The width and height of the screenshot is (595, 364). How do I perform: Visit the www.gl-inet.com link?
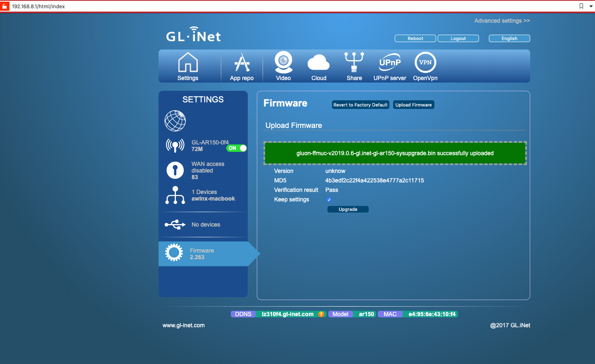184,325
